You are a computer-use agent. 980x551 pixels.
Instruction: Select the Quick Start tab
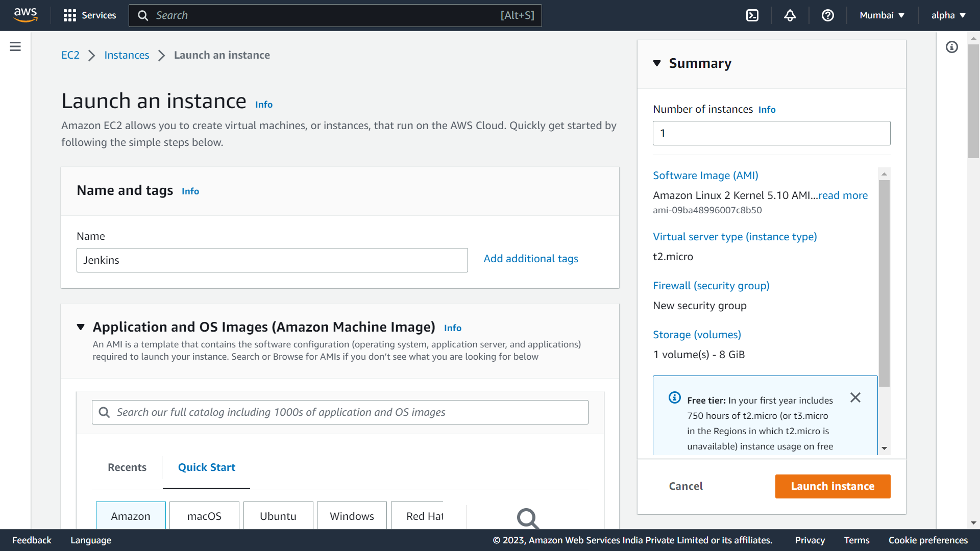[x=206, y=467]
